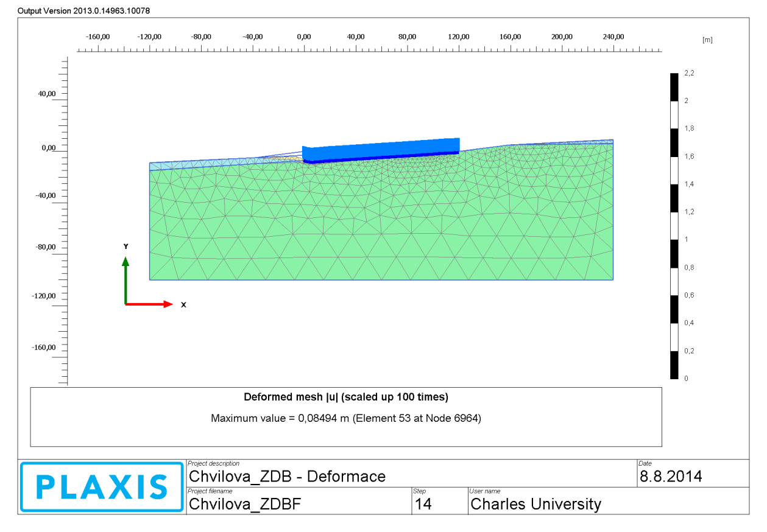Select the green Y axis arrow
Image resolution: width=767 pixels, height=532 pixels.
pos(125,280)
